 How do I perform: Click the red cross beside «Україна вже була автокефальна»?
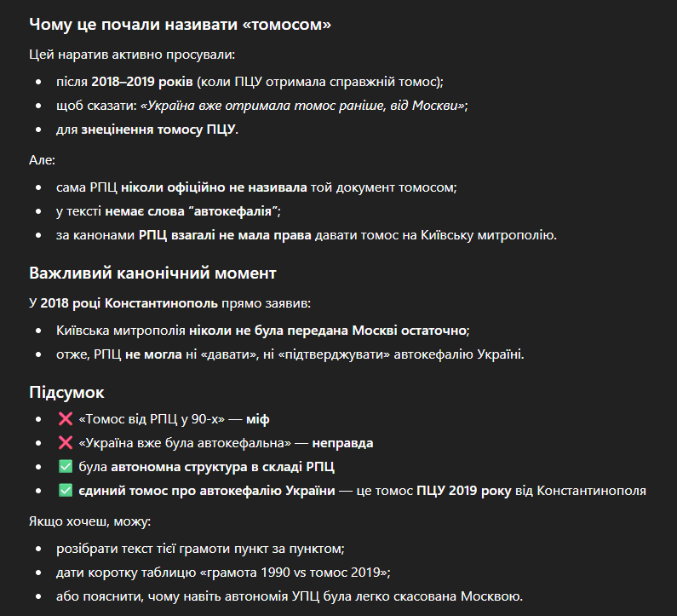(66, 443)
